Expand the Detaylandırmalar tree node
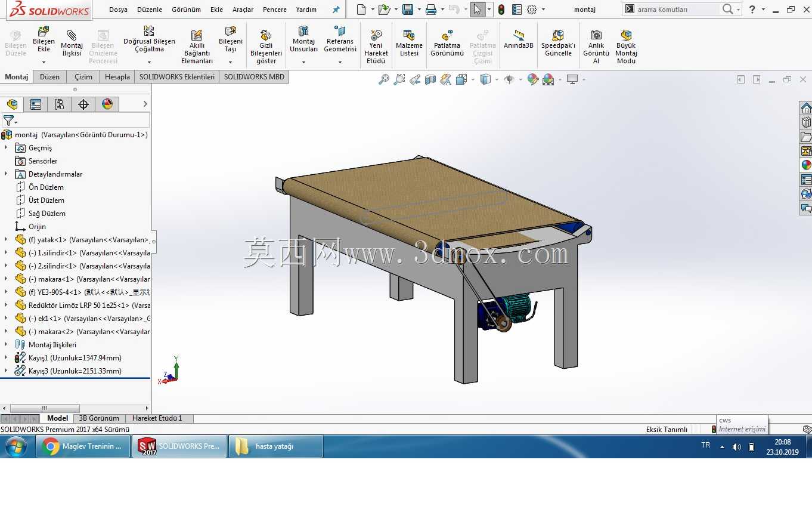Viewport: 812px width, 506px height. pyautogui.click(x=6, y=174)
